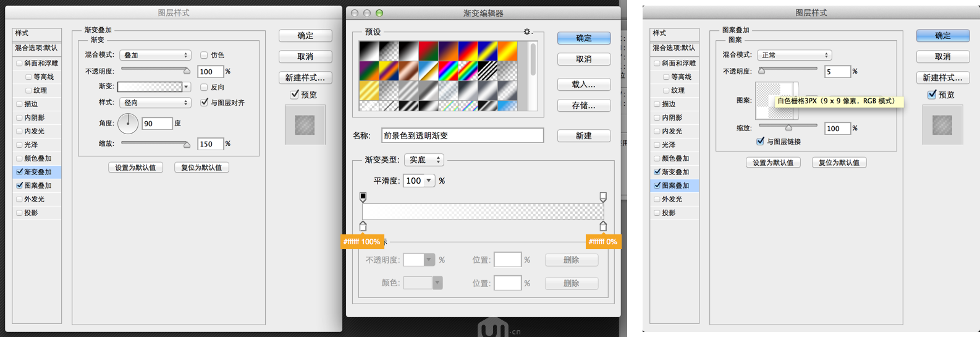Open the stop 不透明度 arrow in Gradient Editor
This screenshot has width=980, height=337.
pos(429,260)
